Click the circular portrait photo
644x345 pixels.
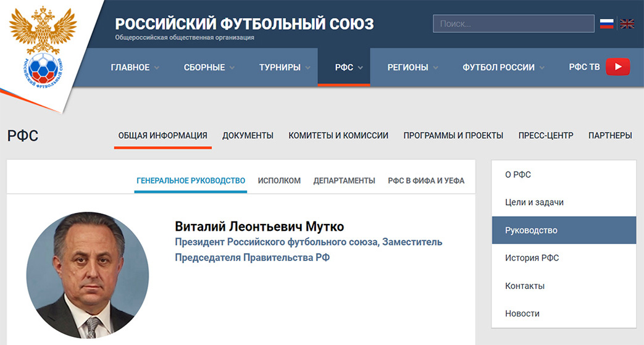click(88, 275)
